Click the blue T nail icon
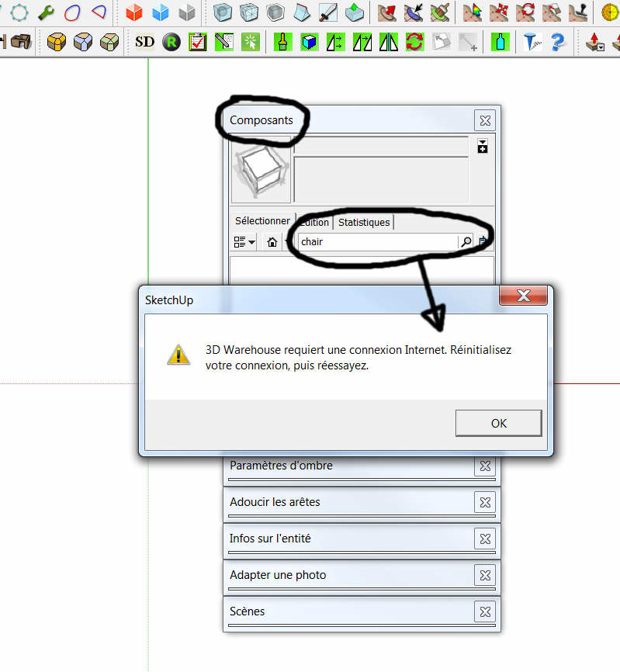 tap(532, 42)
